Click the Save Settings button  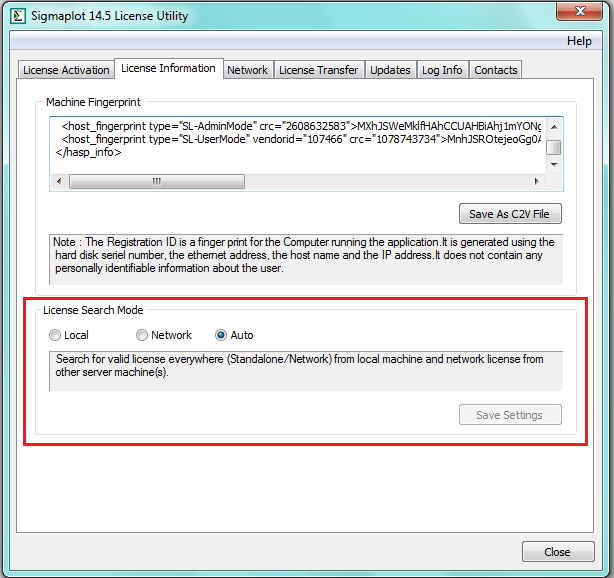pyautogui.click(x=510, y=415)
